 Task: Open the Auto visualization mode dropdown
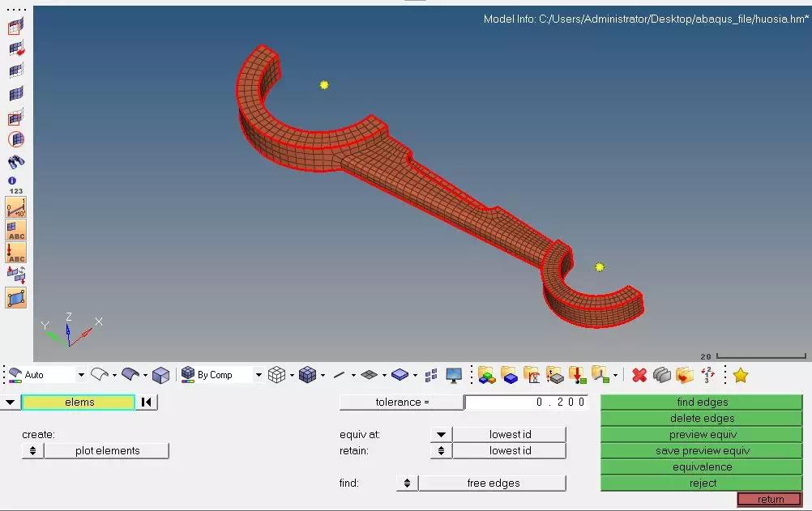[81, 375]
